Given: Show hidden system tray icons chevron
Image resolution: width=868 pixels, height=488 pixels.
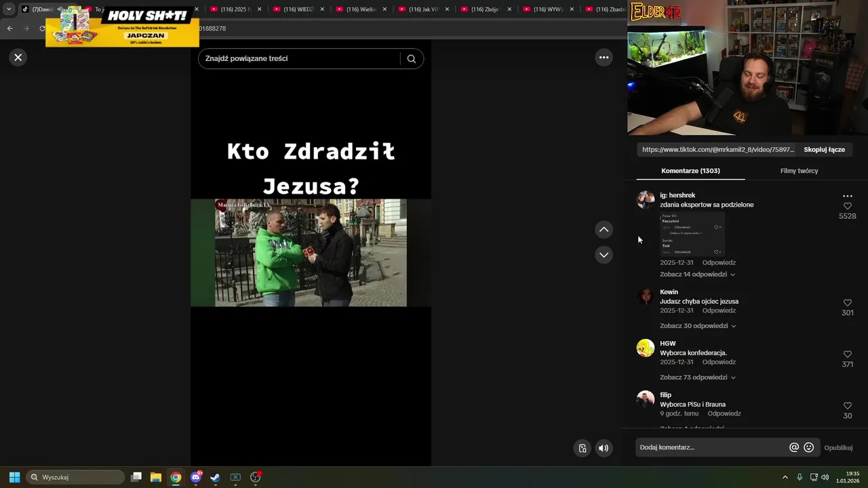Looking at the screenshot, I should pos(785,477).
